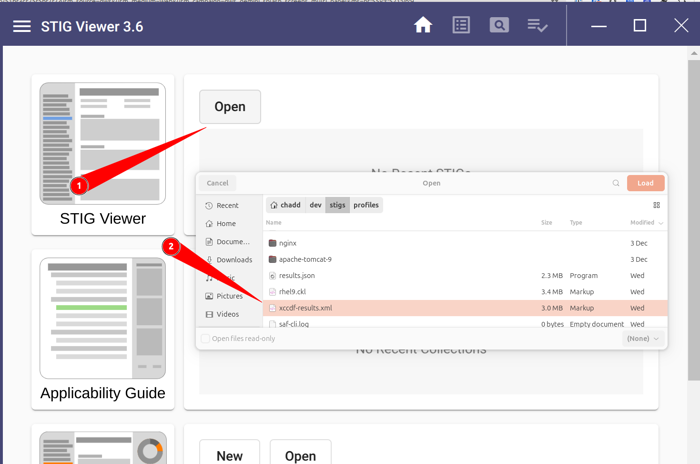
Task: Click the search explorer icon
Action: click(x=499, y=25)
